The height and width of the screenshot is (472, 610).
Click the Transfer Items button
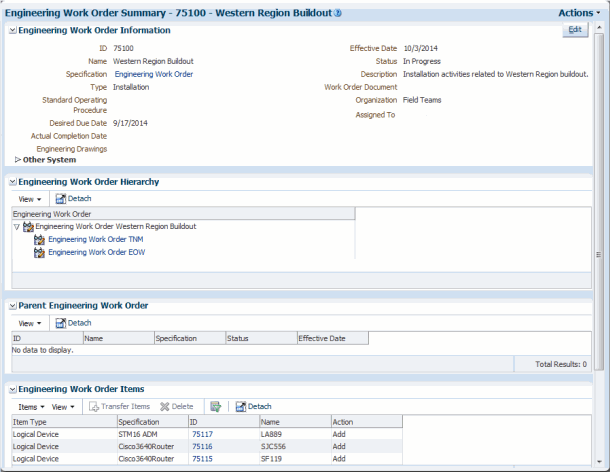(x=119, y=407)
